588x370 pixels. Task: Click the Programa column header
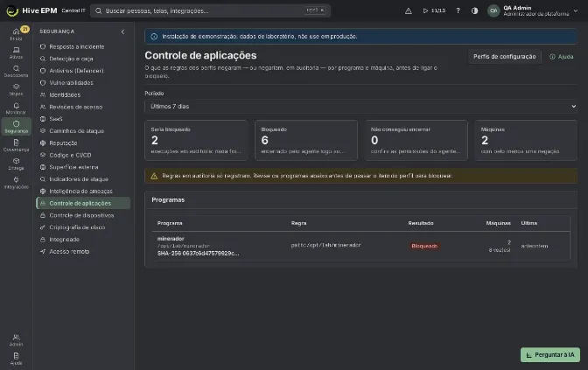170,223
